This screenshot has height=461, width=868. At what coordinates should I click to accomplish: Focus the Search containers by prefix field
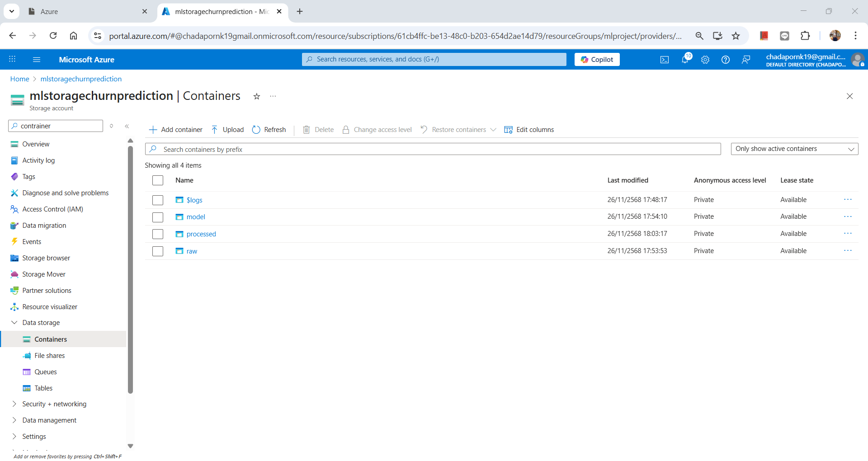pos(433,149)
